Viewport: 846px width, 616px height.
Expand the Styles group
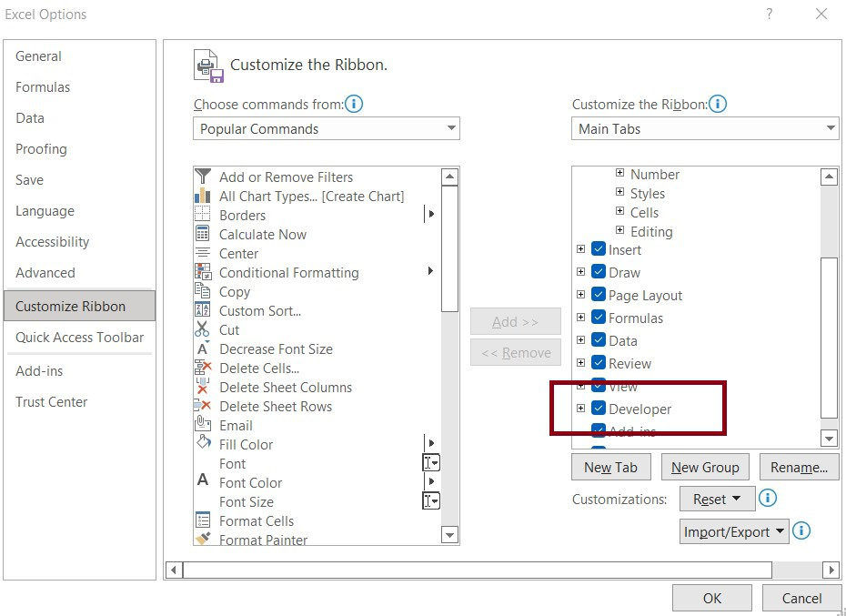(619, 192)
